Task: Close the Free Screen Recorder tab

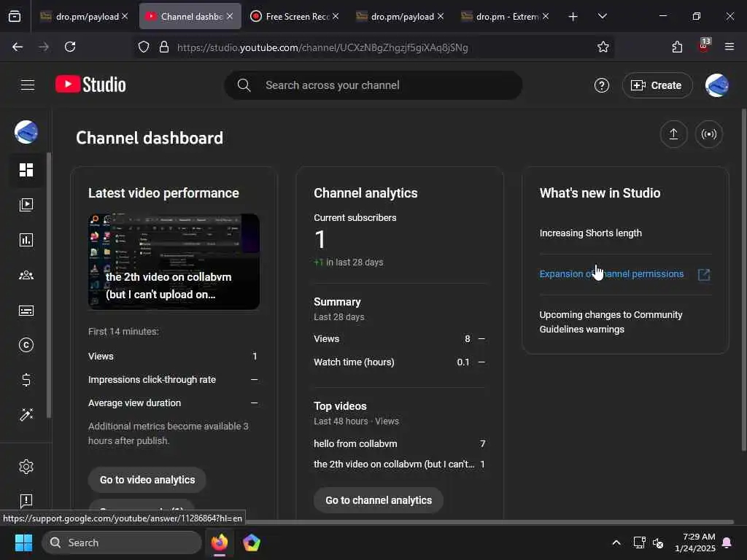Action: click(x=336, y=16)
